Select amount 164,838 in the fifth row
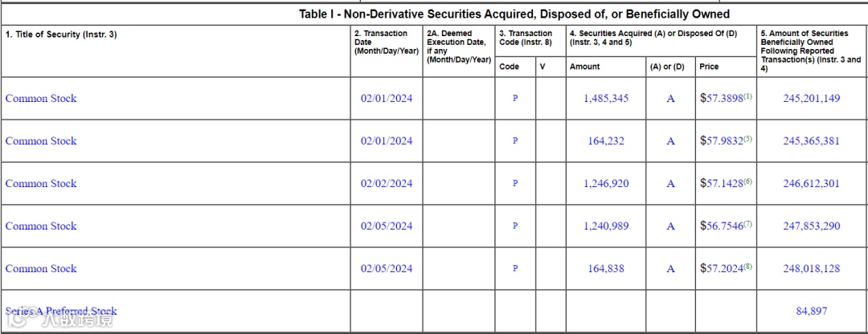This screenshot has width=868, height=334. click(x=606, y=269)
